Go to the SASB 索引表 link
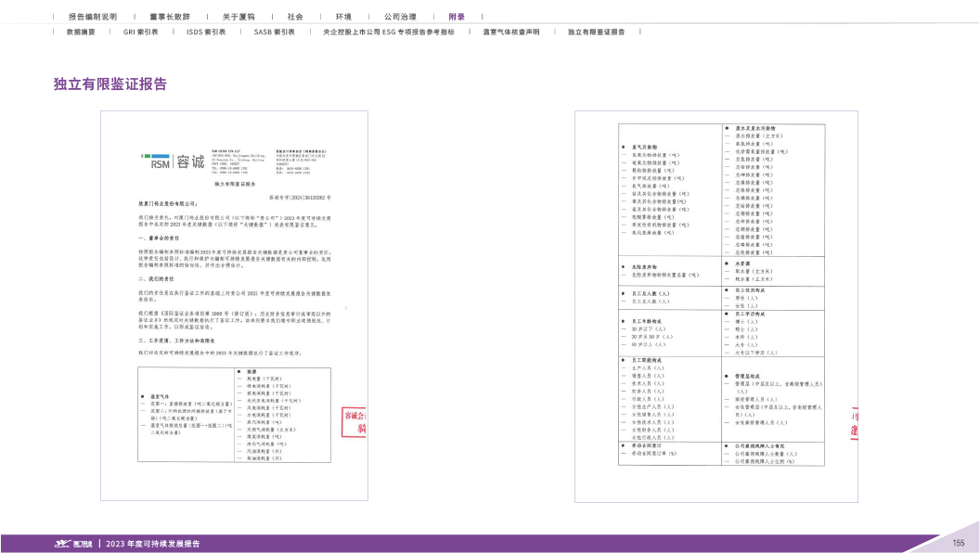Image resolution: width=980 pixels, height=553 pixels. (274, 32)
